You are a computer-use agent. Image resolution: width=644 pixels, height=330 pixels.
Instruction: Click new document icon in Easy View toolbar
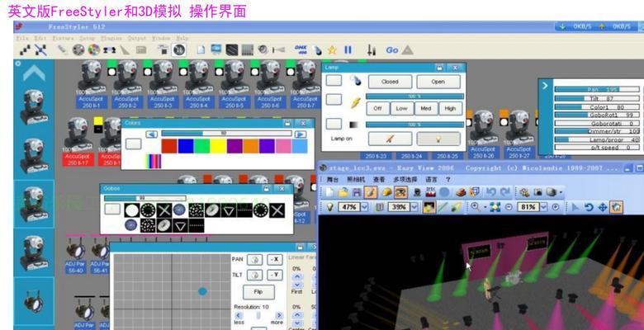(x=330, y=192)
